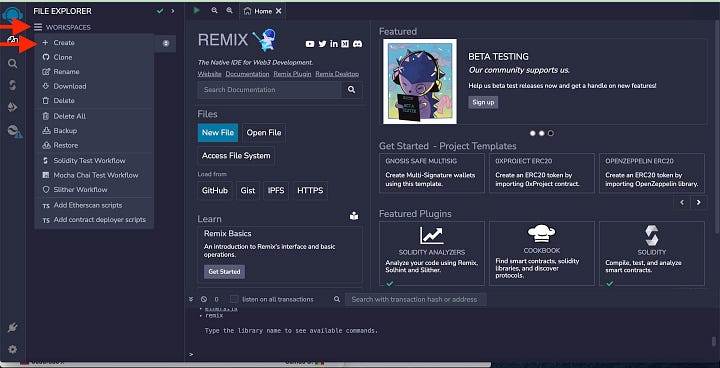Load from IPFS button
Viewport: 720px width, 368px height.
tap(276, 191)
